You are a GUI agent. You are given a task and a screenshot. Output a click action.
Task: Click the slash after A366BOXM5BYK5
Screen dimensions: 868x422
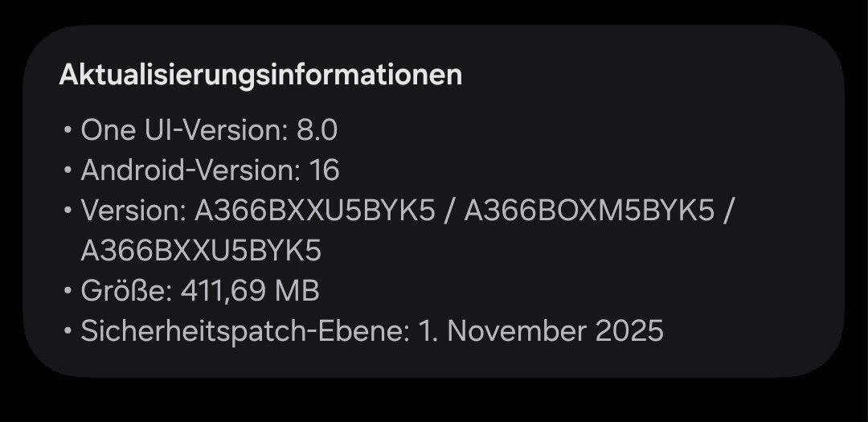click(x=729, y=211)
